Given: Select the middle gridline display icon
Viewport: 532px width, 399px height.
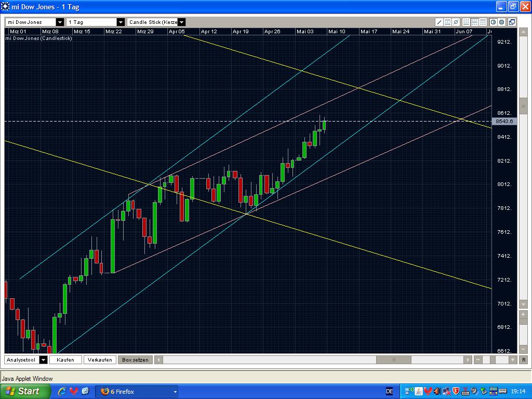Looking at the screenshot, I should [474, 22].
